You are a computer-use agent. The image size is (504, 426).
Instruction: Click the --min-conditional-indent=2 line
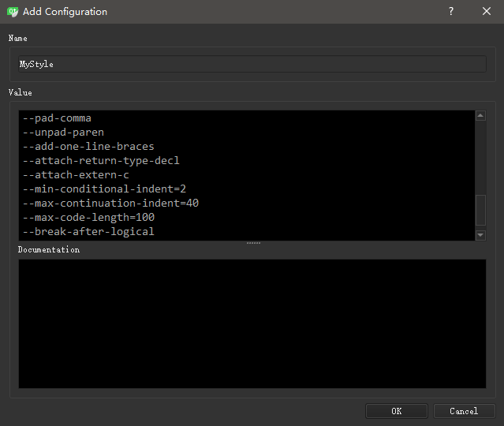click(x=104, y=189)
